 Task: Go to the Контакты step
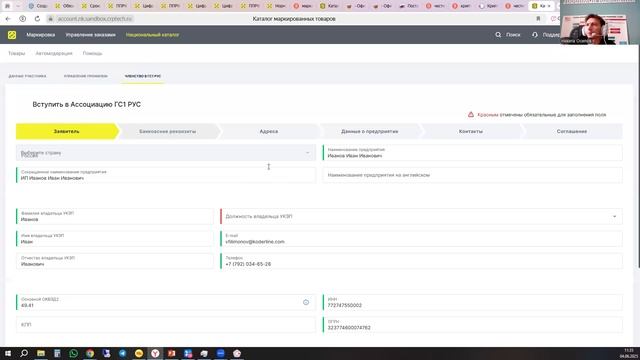tap(471, 131)
